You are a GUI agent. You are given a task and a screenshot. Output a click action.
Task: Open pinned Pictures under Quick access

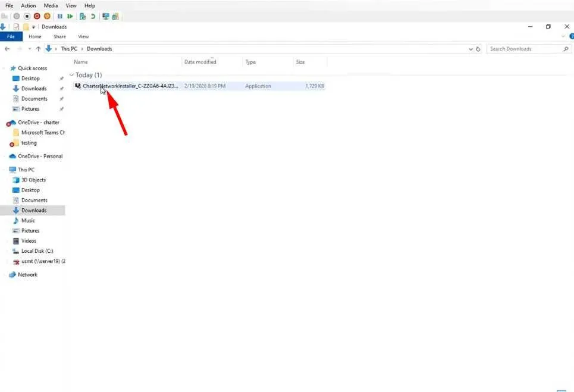(x=30, y=109)
